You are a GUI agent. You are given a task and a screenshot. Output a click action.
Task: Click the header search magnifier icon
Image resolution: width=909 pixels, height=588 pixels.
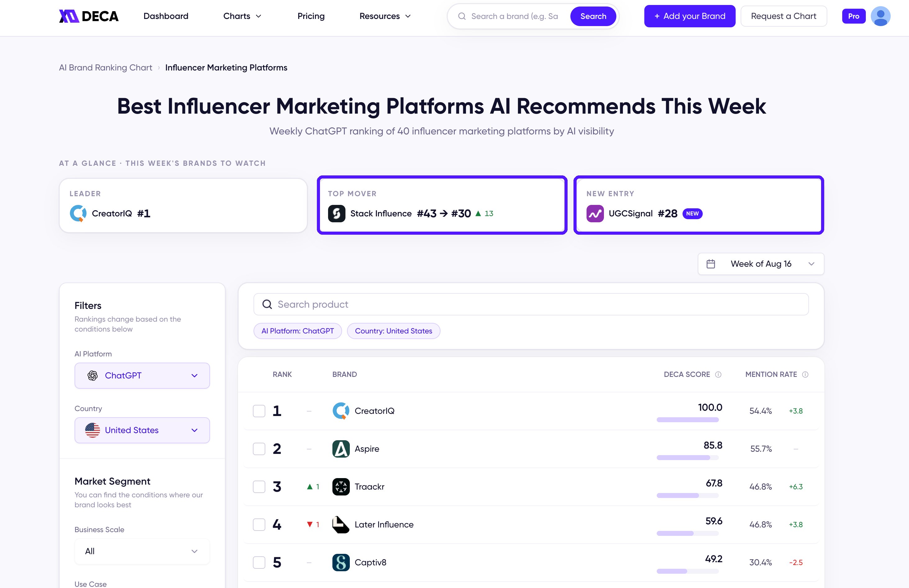462,16
